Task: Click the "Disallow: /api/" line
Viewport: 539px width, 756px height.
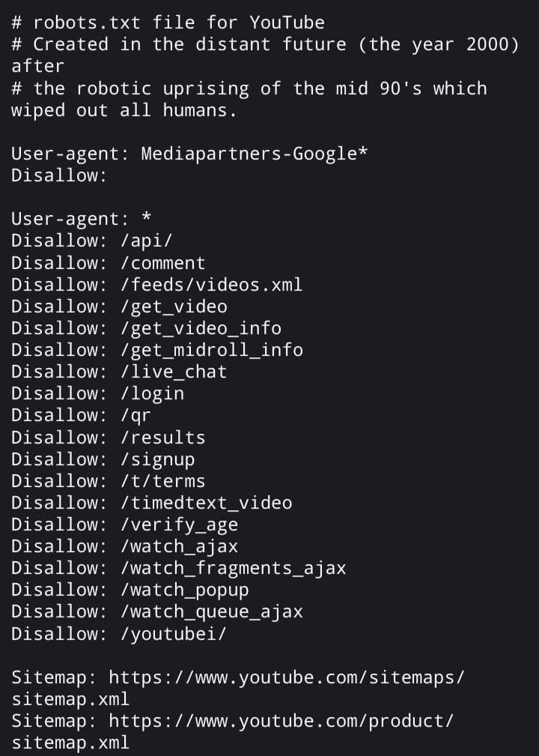Action: (93, 241)
